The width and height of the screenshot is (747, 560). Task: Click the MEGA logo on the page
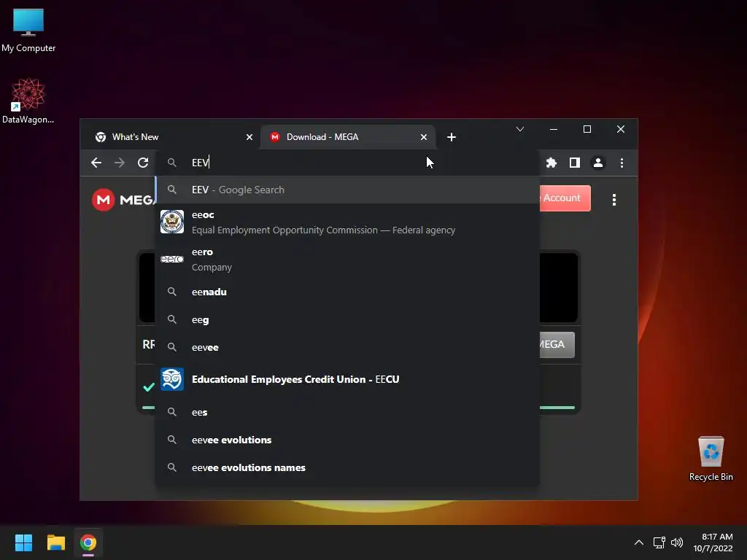(123, 200)
